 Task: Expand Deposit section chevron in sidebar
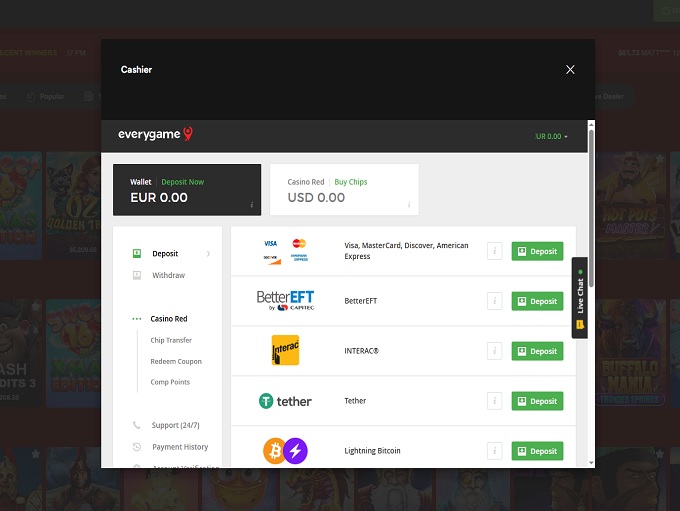208,254
